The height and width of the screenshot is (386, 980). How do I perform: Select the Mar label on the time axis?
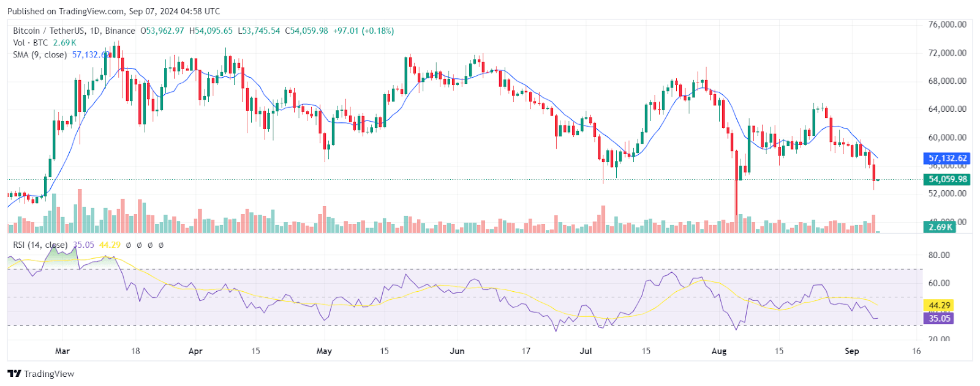(x=62, y=351)
